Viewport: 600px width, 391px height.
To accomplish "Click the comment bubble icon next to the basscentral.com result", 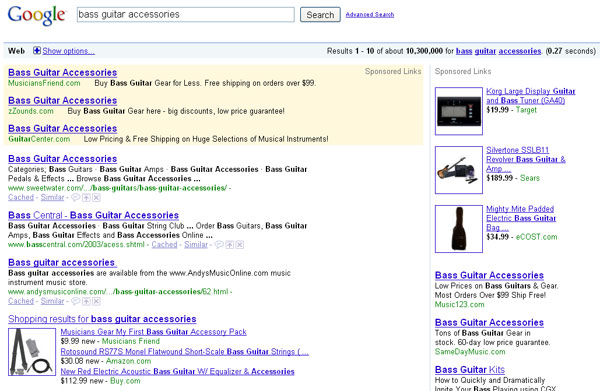I will point(219,244).
